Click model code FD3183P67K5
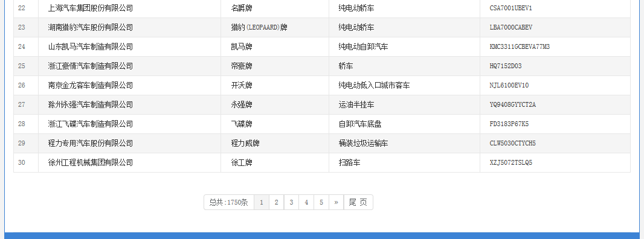The height and width of the screenshot is (239, 644). coord(509,124)
